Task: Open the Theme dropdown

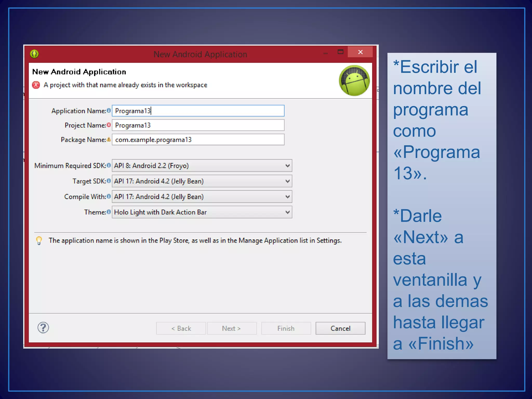Action: (202, 212)
